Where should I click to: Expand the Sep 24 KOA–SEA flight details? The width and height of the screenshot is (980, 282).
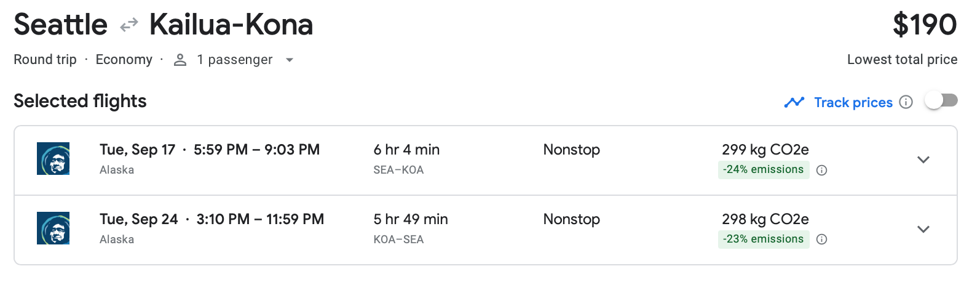pos(923,230)
